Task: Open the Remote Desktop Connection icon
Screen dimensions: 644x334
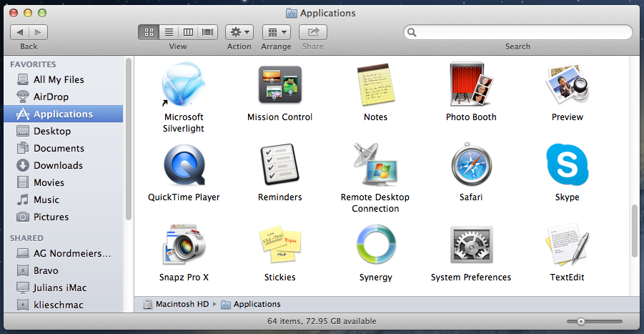Action: 375,164
